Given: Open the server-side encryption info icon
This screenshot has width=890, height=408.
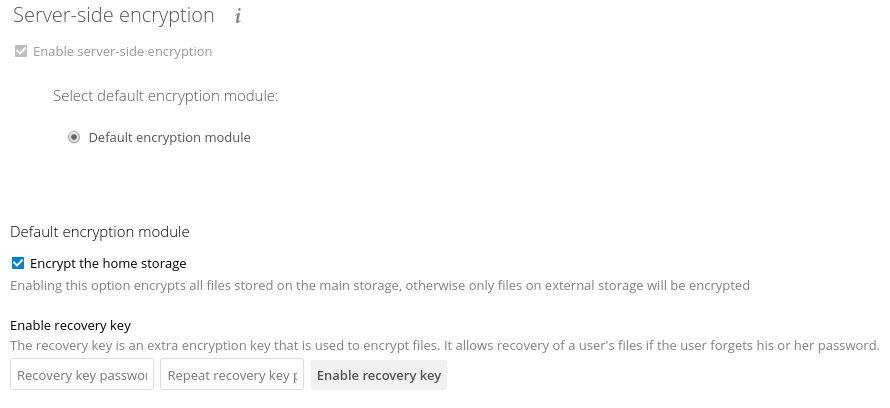Looking at the screenshot, I should pyautogui.click(x=238, y=16).
